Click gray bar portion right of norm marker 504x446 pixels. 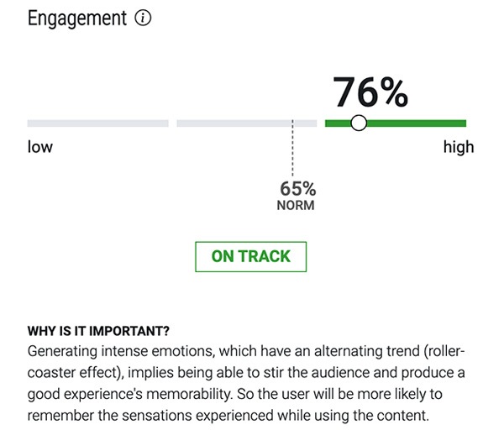[x=306, y=123]
